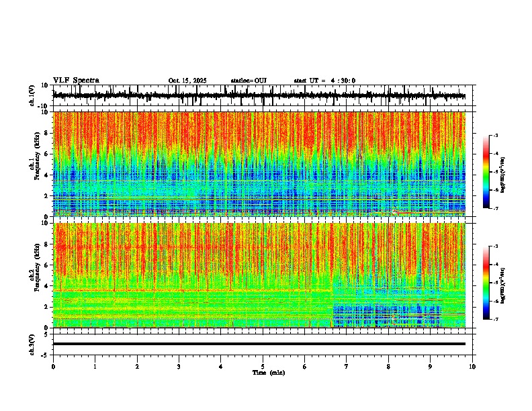The image size is (532, 411).
Task: Click the -3 value atop ch.1 color bar
Action: pyautogui.click(x=495, y=136)
